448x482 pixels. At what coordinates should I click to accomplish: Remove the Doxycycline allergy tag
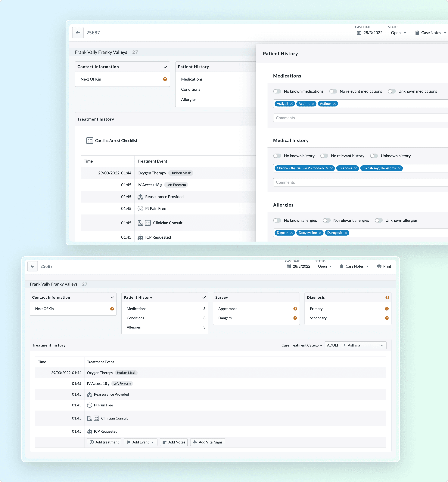[x=320, y=233]
